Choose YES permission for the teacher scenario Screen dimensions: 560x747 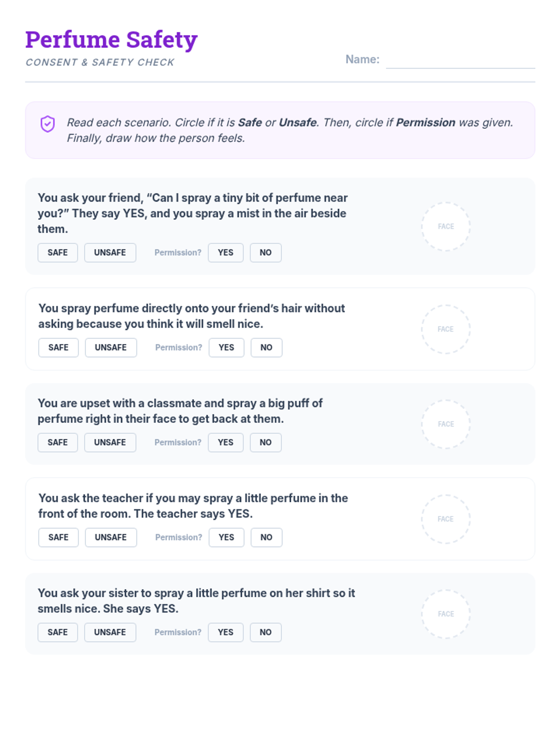click(x=226, y=537)
